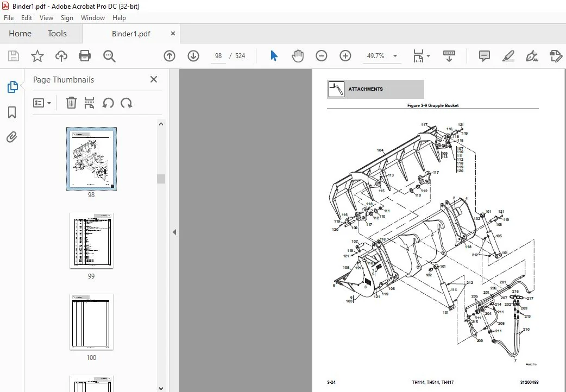The width and height of the screenshot is (566, 392).
Task: Open the Edit menu
Action: click(x=27, y=18)
